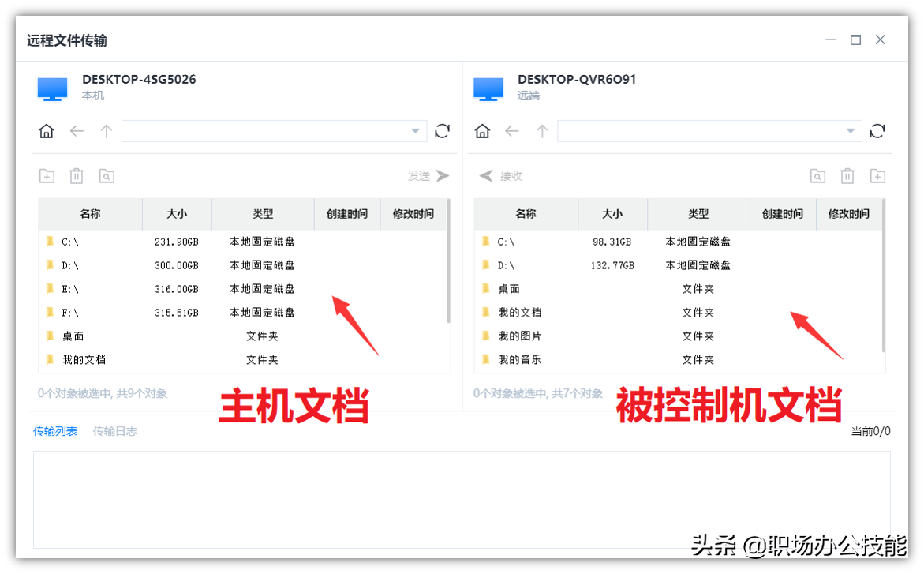Select local D:\ 300.00GB drive

pos(242,265)
